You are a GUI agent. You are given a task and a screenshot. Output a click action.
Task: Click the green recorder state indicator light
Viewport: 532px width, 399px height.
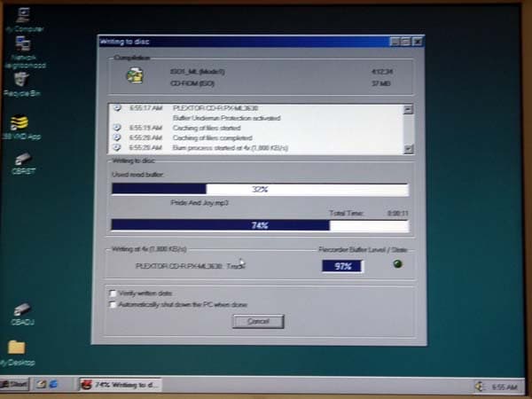(397, 264)
